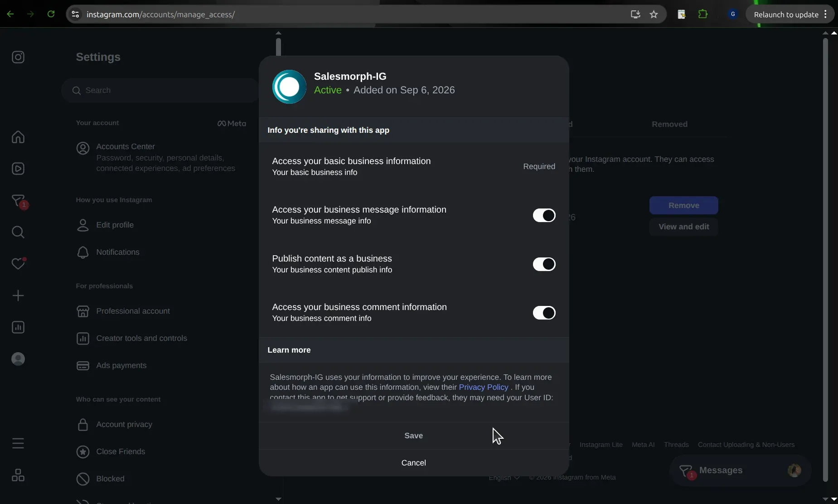Click the settings sidebar scroll-up arrow
The image size is (838, 504).
[278, 33]
